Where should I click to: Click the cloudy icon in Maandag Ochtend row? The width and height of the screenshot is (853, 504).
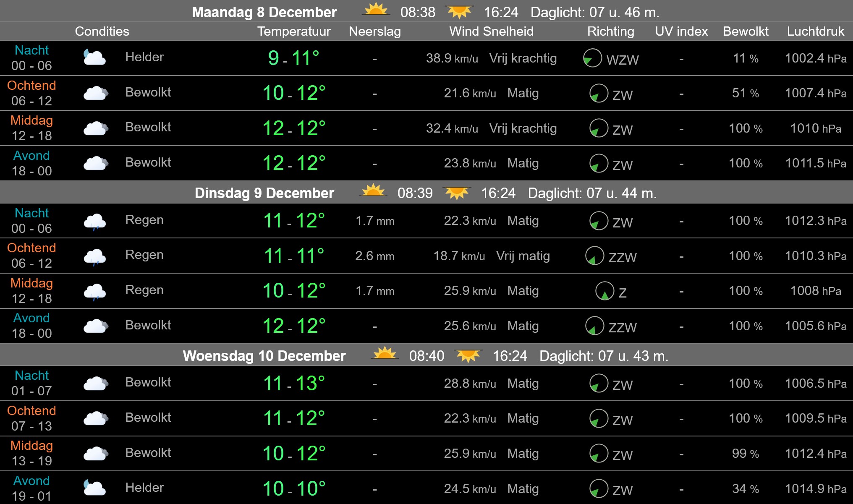click(x=95, y=93)
